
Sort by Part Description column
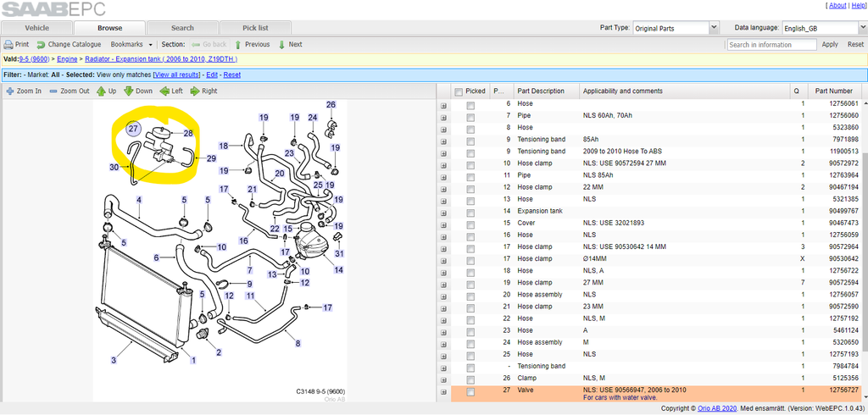click(546, 91)
